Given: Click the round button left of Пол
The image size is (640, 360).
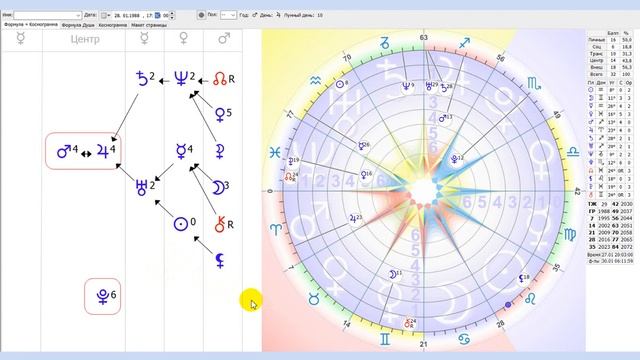Looking at the screenshot, I should point(201,15).
